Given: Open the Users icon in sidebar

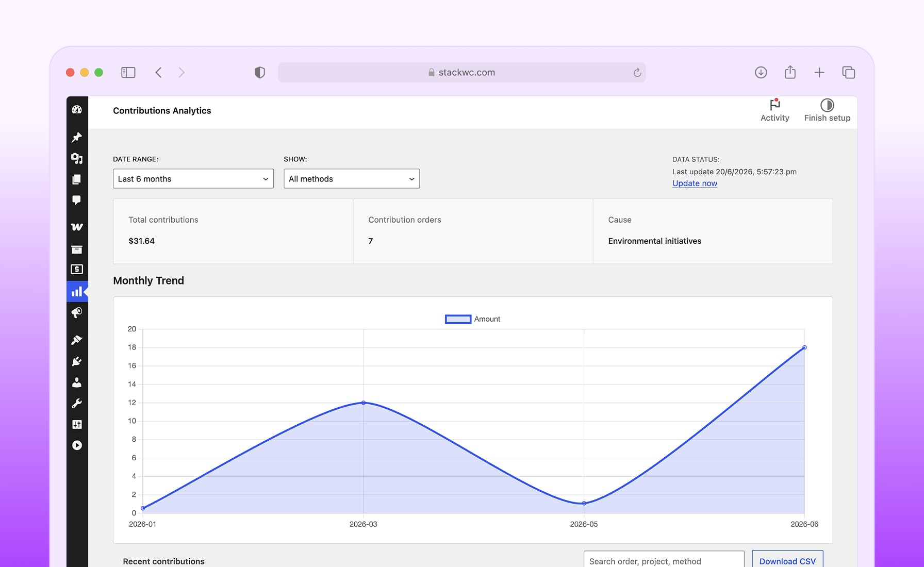Looking at the screenshot, I should pyautogui.click(x=77, y=382).
